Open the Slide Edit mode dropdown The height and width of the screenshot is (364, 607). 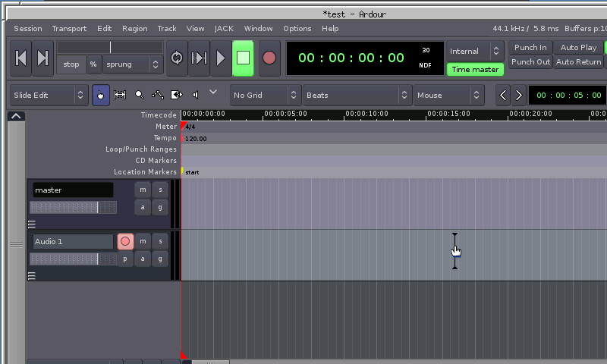(49, 95)
